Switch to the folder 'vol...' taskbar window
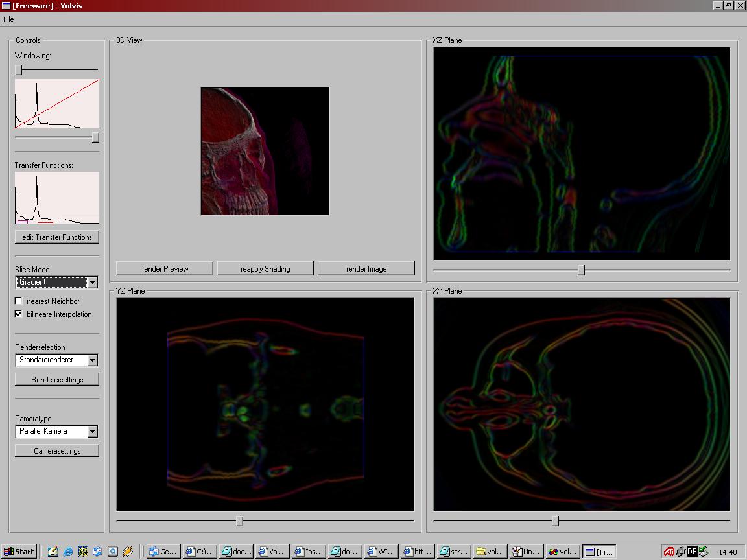 point(489,552)
